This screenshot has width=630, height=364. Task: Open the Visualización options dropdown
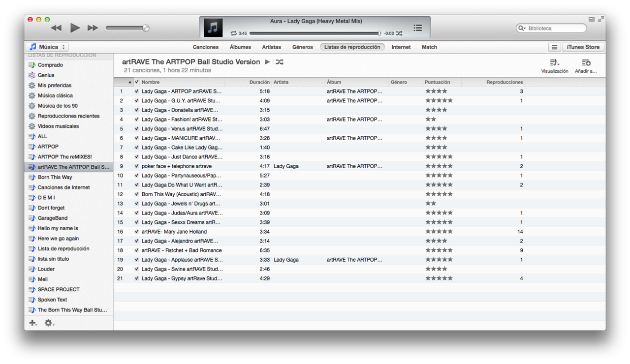(x=554, y=63)
